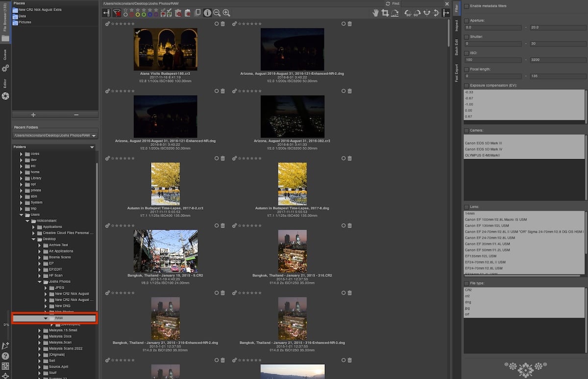Add a new place with the plus button

[x=33, y=115]
